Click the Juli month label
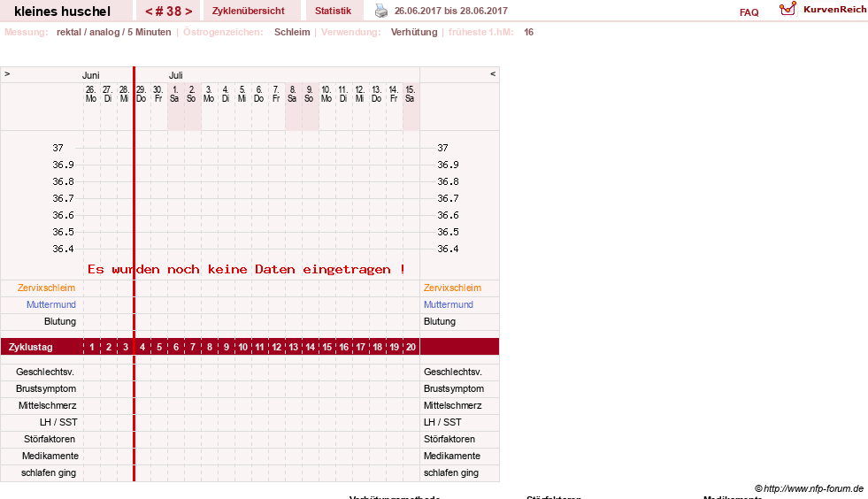Screen dimensions: 868x499 [x=175, y=75]
